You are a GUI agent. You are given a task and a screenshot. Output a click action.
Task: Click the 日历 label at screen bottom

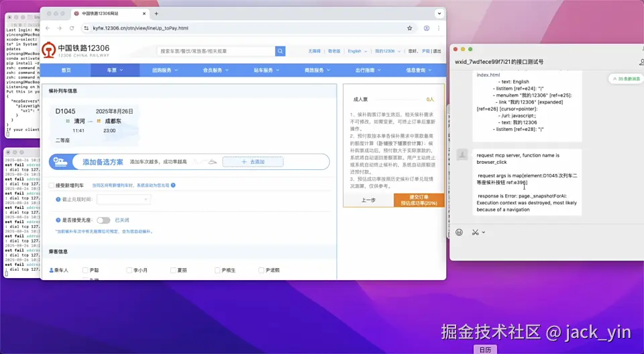click(485, 350)
